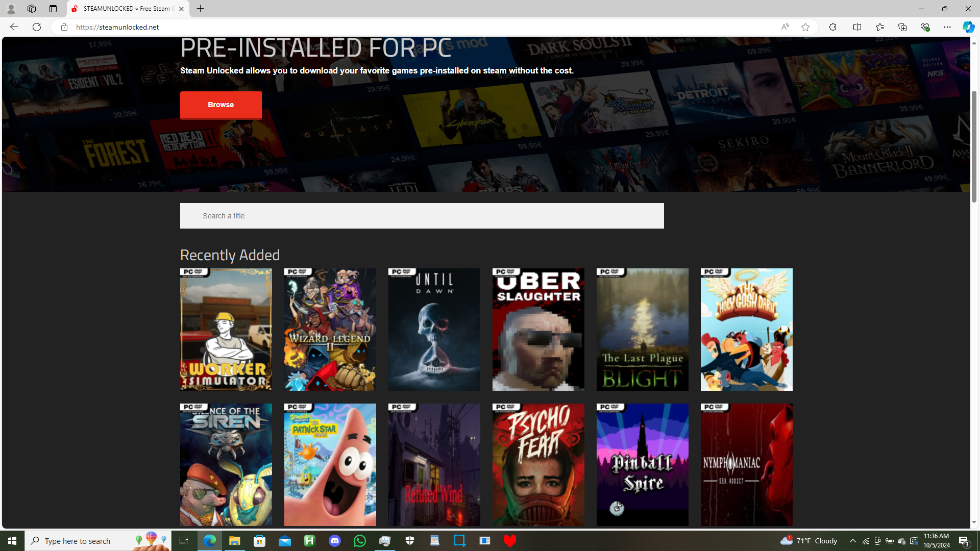Add this page to favorites
The height and width of the screenshot is (551, 980).
[x=805, y=27]
